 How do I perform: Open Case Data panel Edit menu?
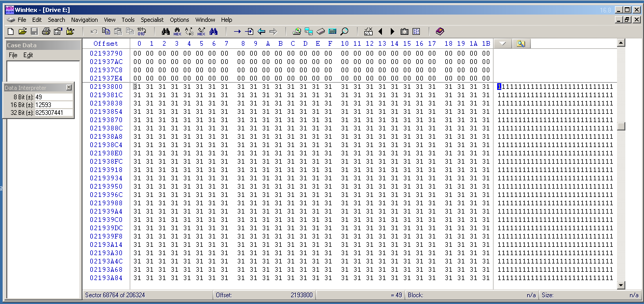(28, 55)
